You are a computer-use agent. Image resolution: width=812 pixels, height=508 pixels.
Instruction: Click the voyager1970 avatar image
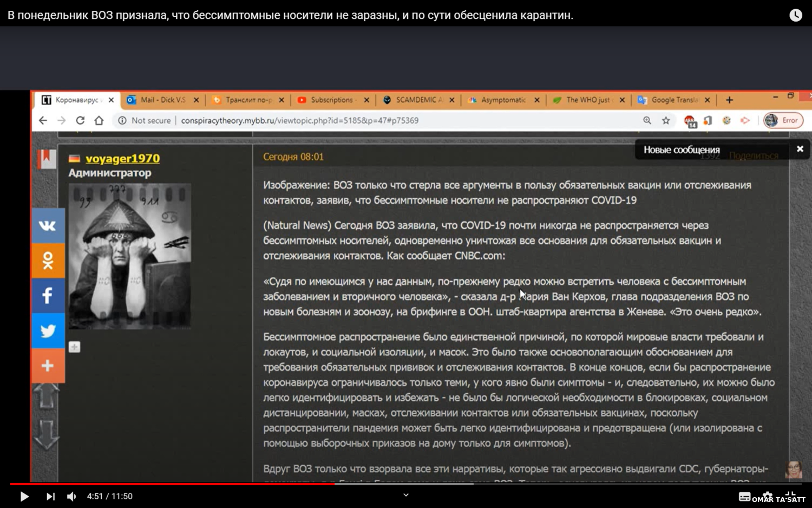[130, 256]
